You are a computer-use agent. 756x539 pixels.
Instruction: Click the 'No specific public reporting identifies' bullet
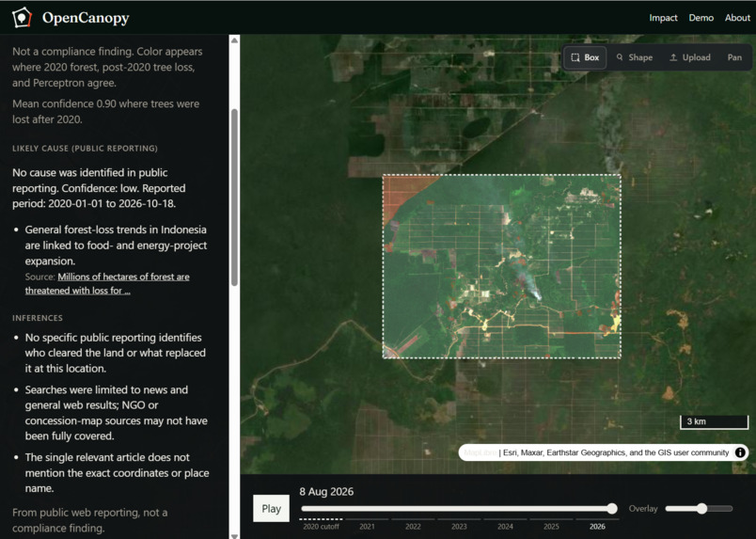116,354
